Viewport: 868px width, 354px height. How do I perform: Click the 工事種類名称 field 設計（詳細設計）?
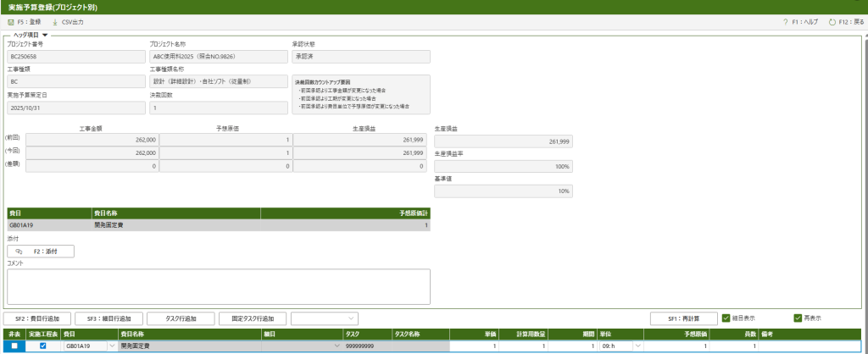tap(219, 81)
